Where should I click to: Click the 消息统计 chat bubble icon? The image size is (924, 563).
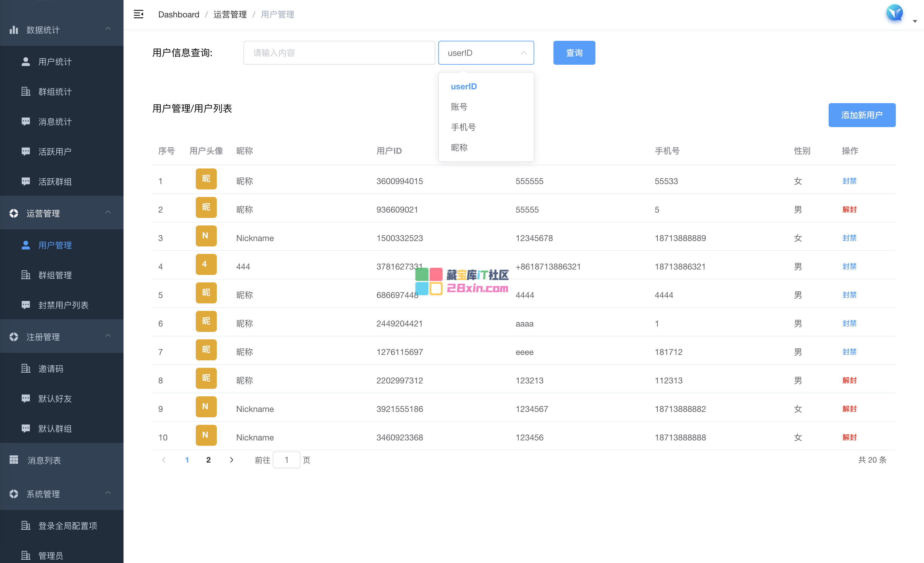25,121
